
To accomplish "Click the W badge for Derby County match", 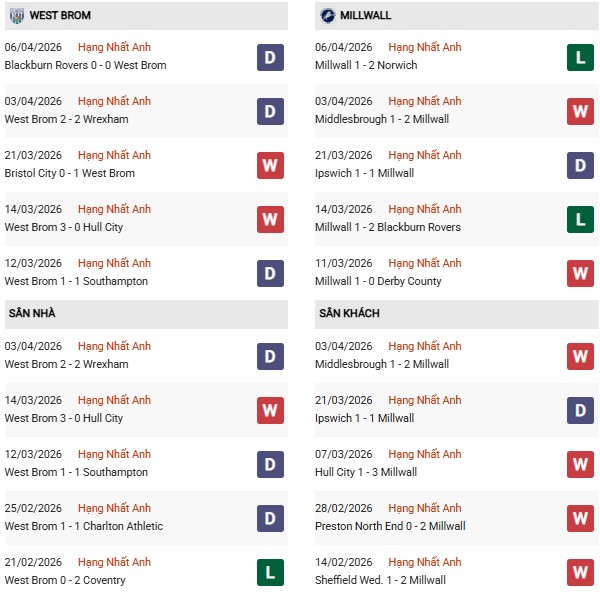I will [580, 273].
